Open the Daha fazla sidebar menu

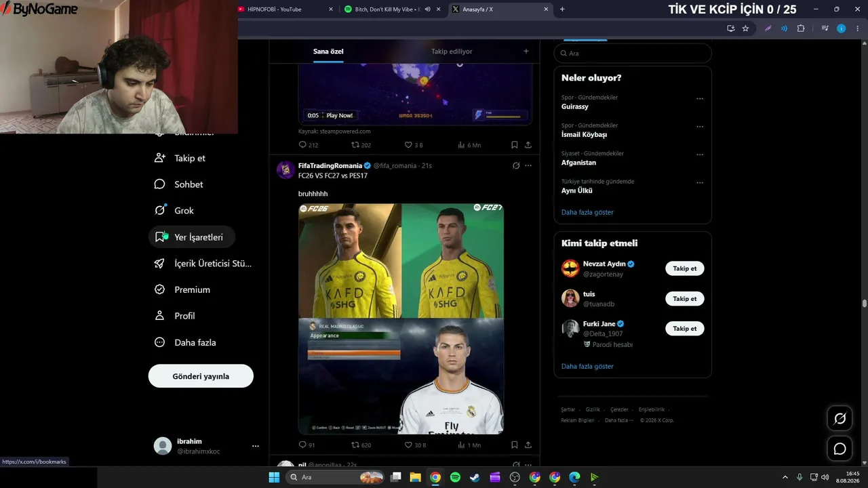click(185, 342)
